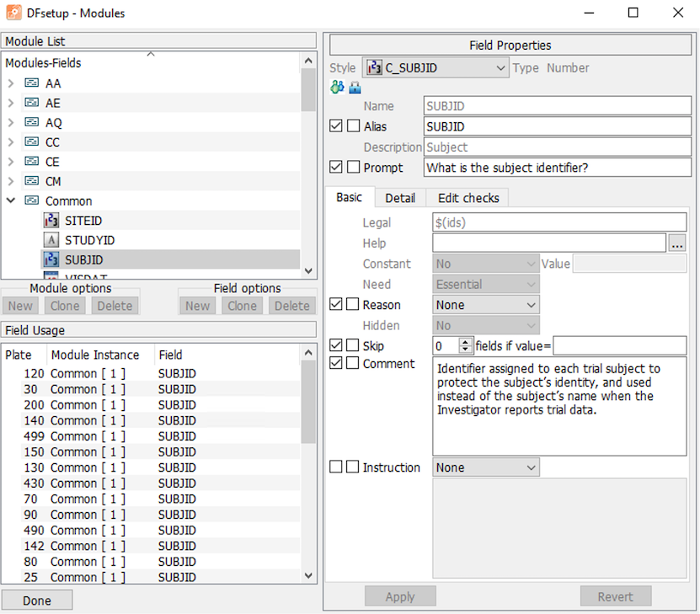Expand the AA module tree node

(x=11, y=83)
